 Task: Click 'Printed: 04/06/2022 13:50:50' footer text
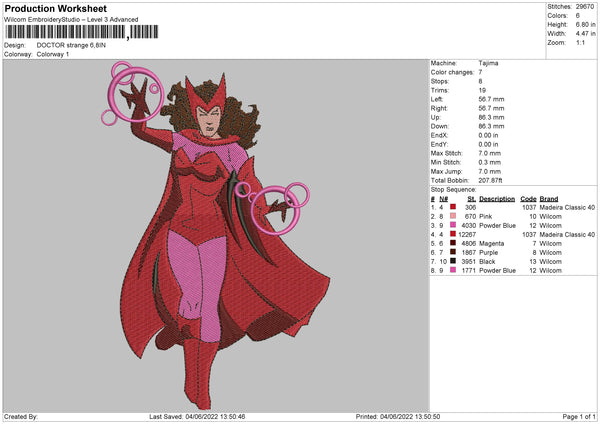tap(398, 416)
